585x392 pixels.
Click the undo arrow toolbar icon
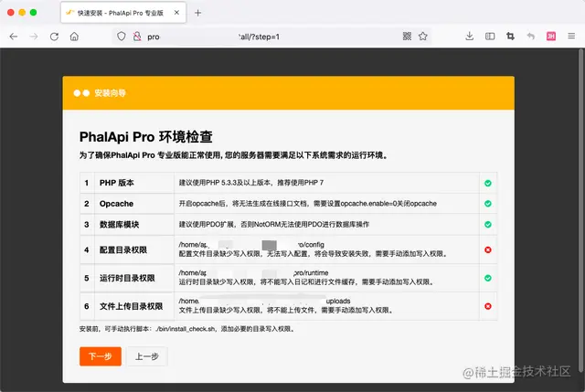point(530,37)
